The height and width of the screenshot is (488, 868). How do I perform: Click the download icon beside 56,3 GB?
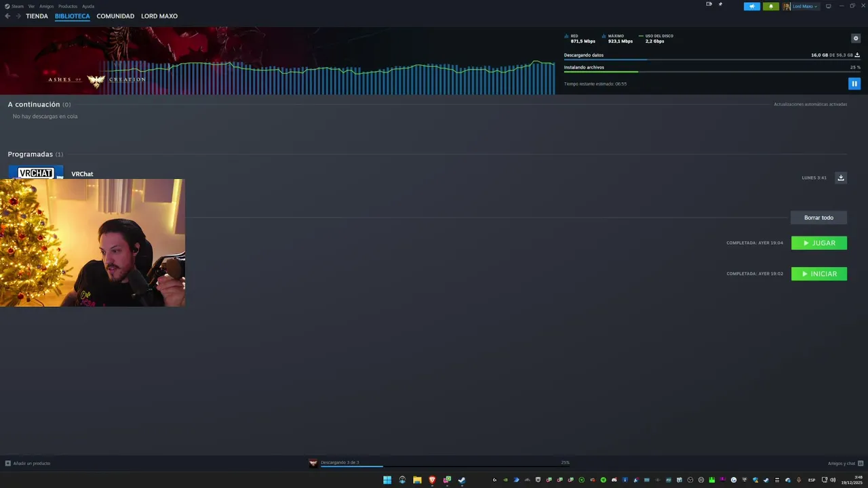(x=857, y=55)
